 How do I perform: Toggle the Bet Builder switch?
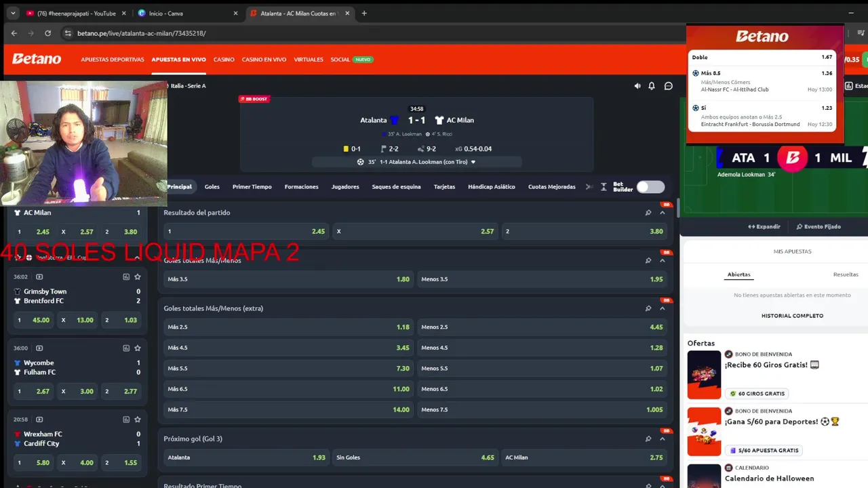[x=650, y=186]
